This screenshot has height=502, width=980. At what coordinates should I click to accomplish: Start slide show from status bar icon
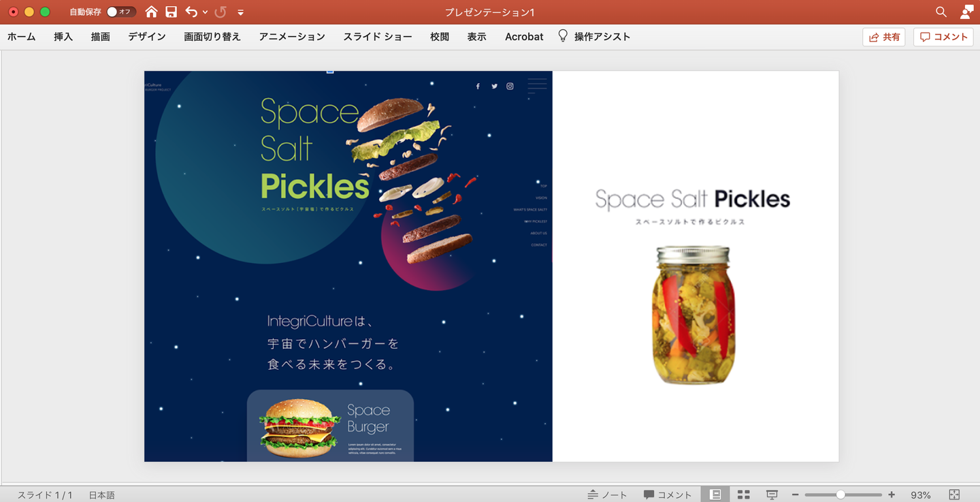click(x=772, y=495)
